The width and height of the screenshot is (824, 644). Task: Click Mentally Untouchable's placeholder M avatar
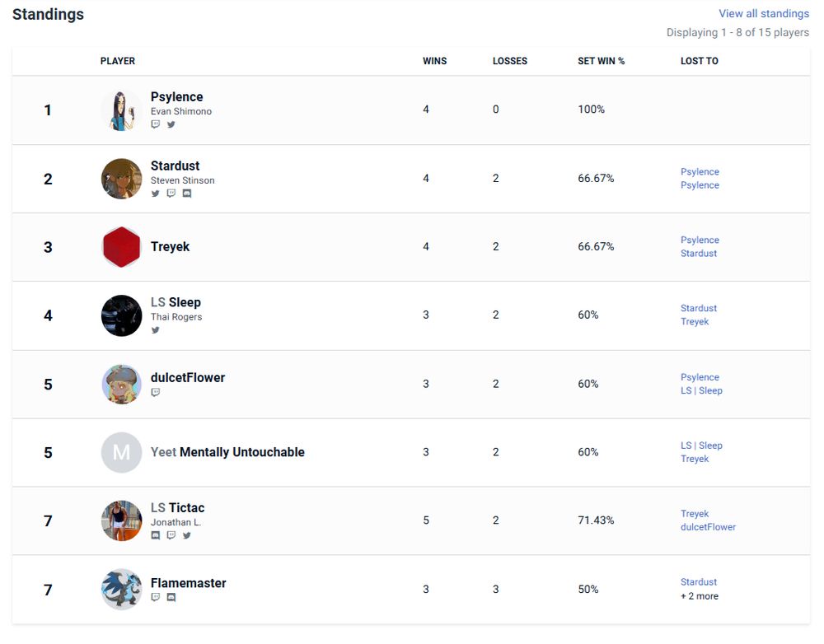point(122,452)
